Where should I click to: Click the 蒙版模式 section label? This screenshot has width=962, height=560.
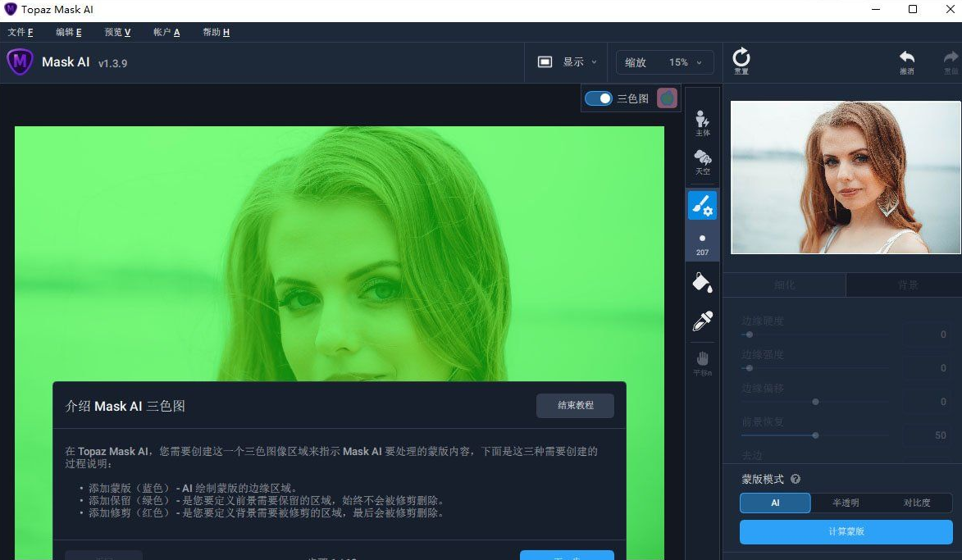coord(763,479)
